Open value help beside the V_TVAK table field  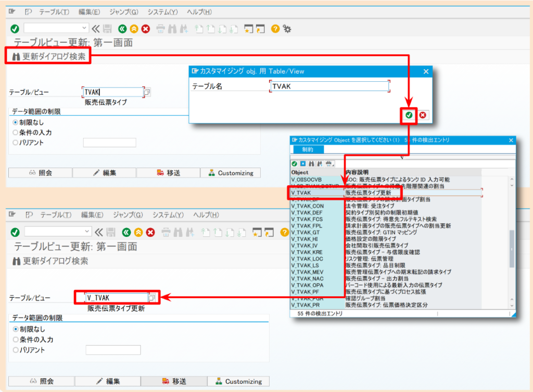point(153,297)
